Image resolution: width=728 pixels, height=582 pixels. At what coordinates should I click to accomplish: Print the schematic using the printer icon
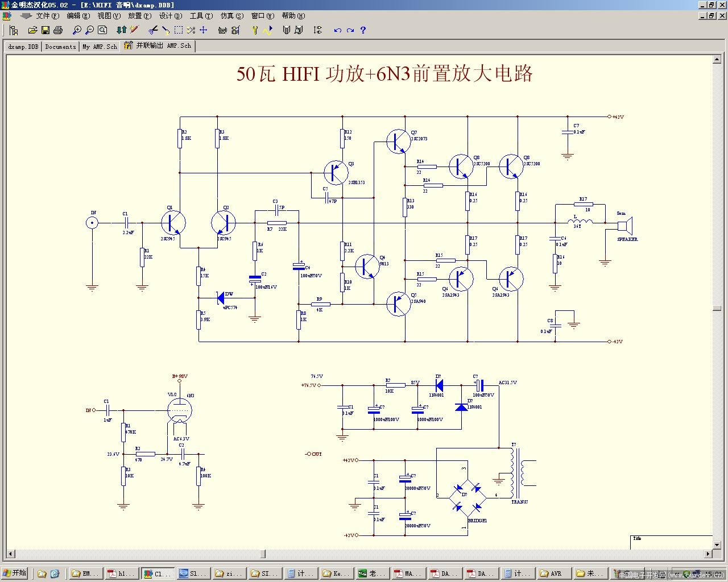point(57,30)
